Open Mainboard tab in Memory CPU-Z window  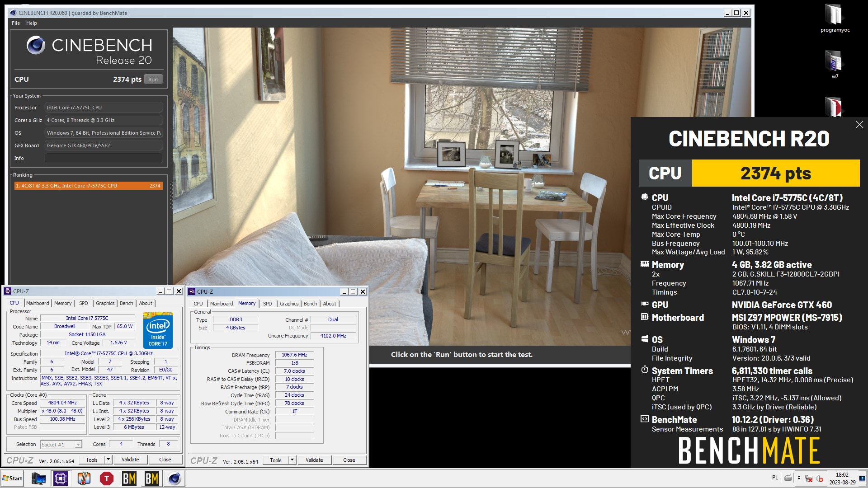pos(222,304)
